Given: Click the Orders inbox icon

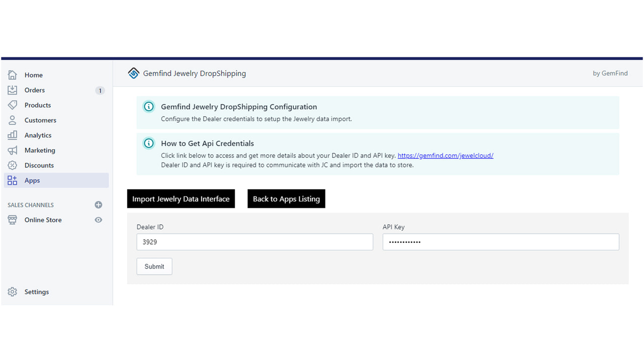Looking at the screenshot, I should coord(13,90).
